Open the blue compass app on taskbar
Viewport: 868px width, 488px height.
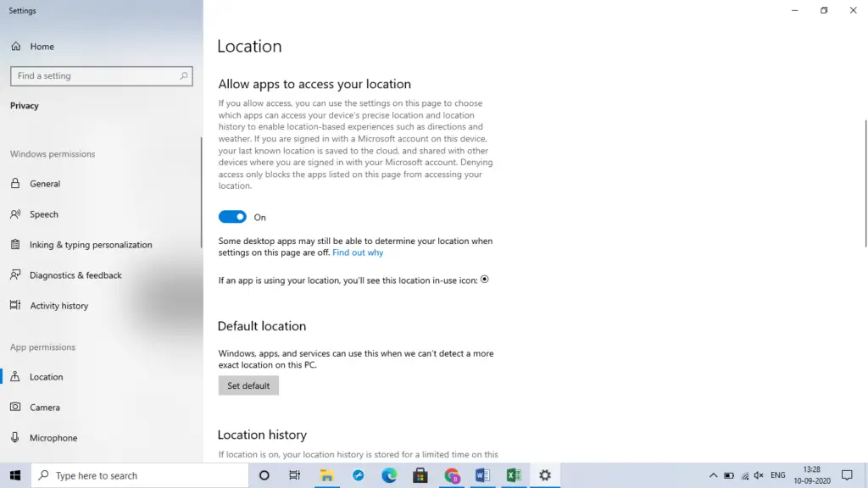(359, 475)
